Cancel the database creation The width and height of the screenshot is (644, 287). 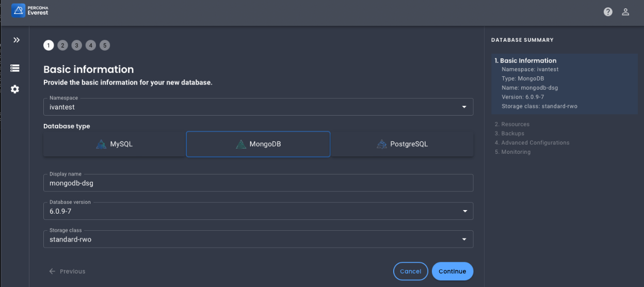click(410, 271)
